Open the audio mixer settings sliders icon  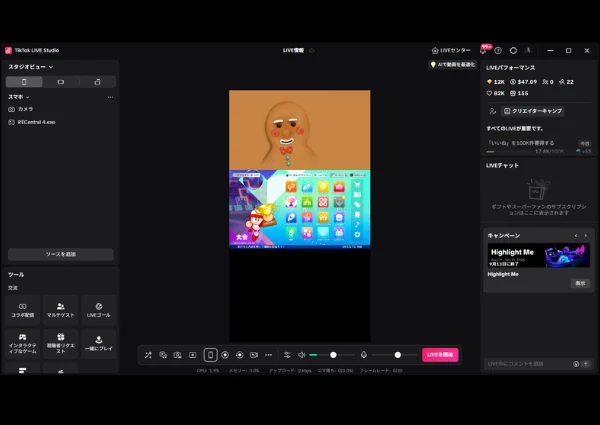click(x=287, y=355)
